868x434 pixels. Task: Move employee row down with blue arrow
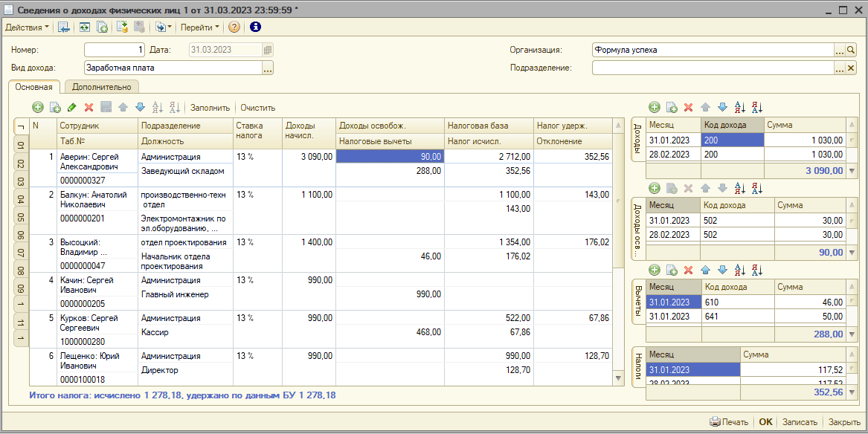pos(140,108)
